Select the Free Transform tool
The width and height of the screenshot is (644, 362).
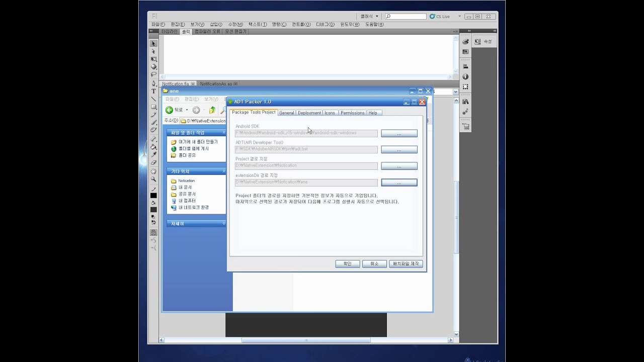[153, 59]
